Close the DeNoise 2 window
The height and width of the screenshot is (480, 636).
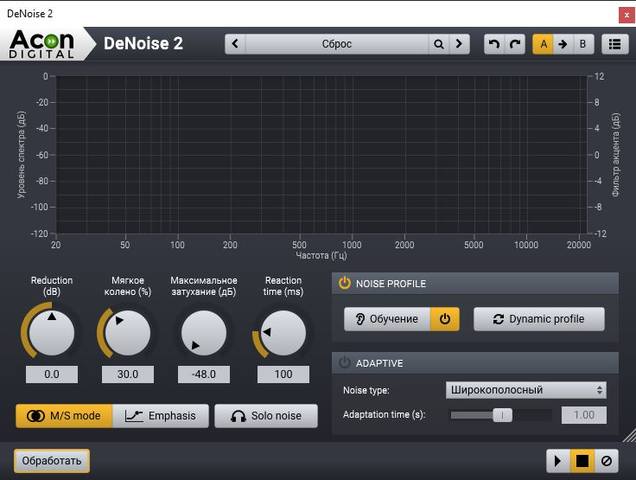click(627, 15)
